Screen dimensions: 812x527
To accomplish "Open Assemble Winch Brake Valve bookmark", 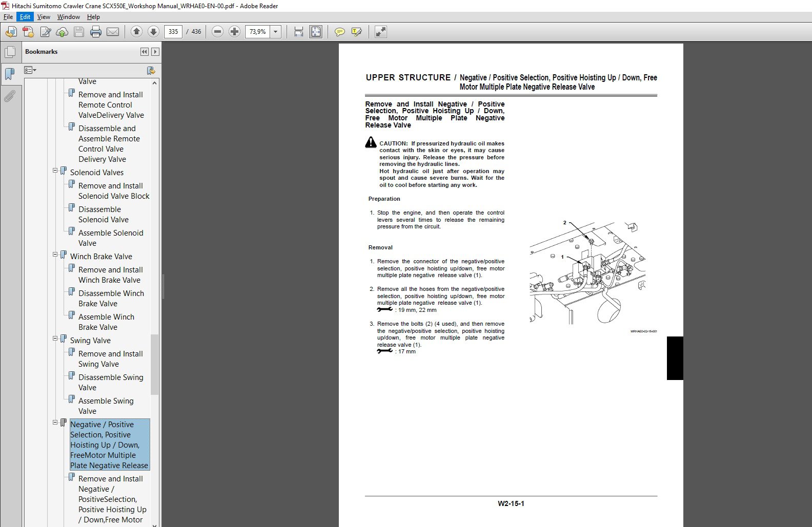I will pyautogui.click(x=106, y=322).
